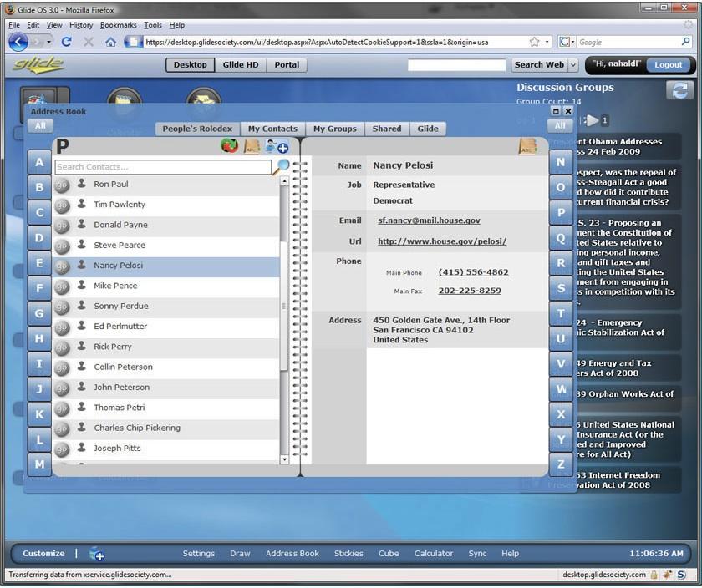Click the main fax number 202-225-8259
Viewport: 702px width, 588px height.
click(x=470, y=291)
